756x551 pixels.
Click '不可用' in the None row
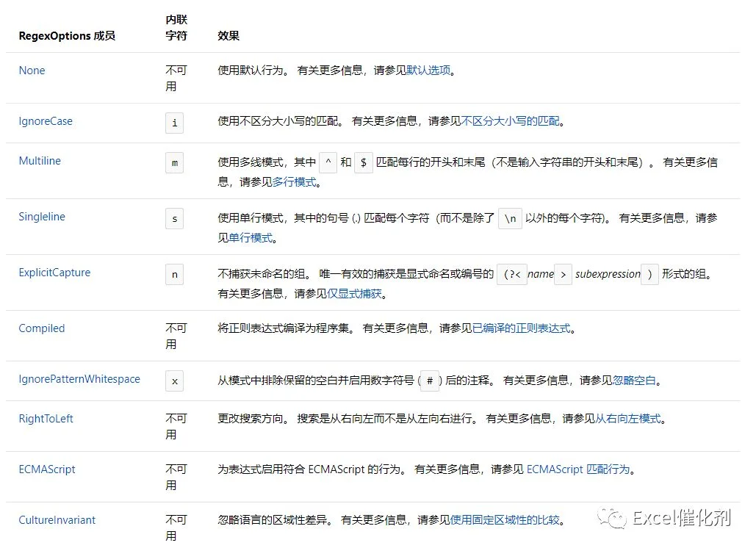(x=176, y=78)
